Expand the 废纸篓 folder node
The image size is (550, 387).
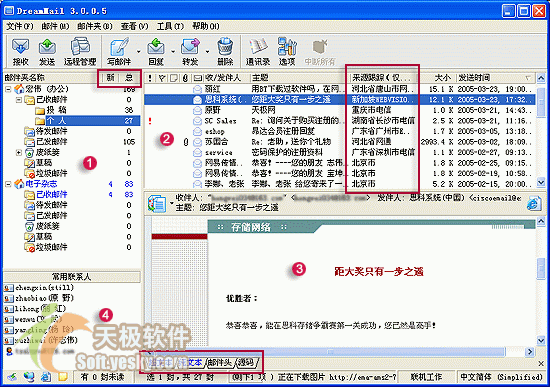click(x=19, y=152)
